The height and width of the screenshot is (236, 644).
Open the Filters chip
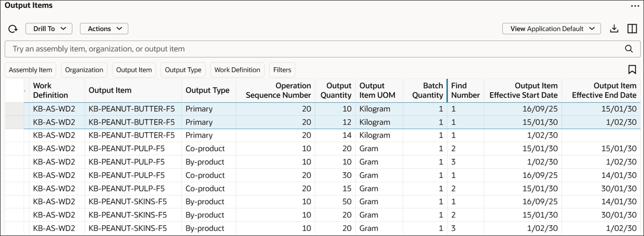point(282,70)
